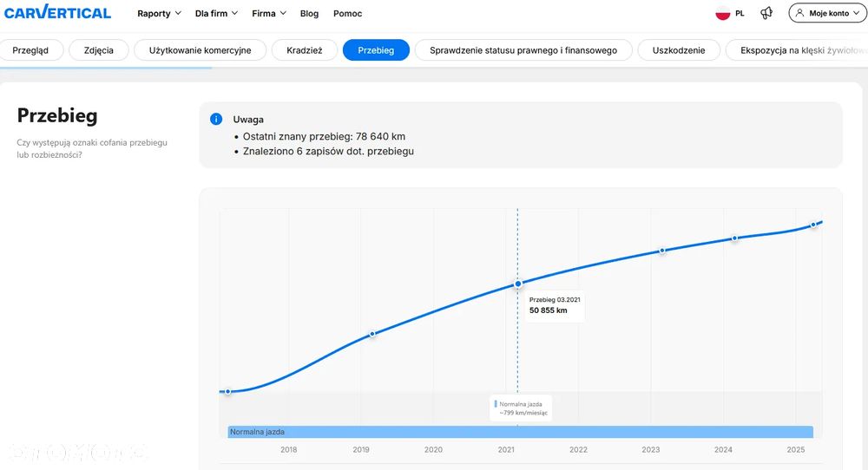Open Sprawdzenie statusu prawnego i finansowego tab
Screen dimensions: 868x470
click(523, 50)
